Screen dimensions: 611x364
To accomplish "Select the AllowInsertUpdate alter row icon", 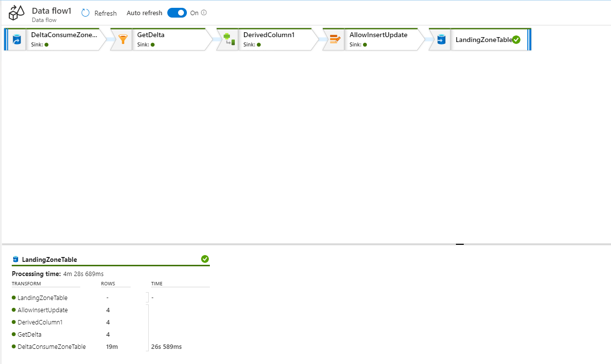I will 335,40.
